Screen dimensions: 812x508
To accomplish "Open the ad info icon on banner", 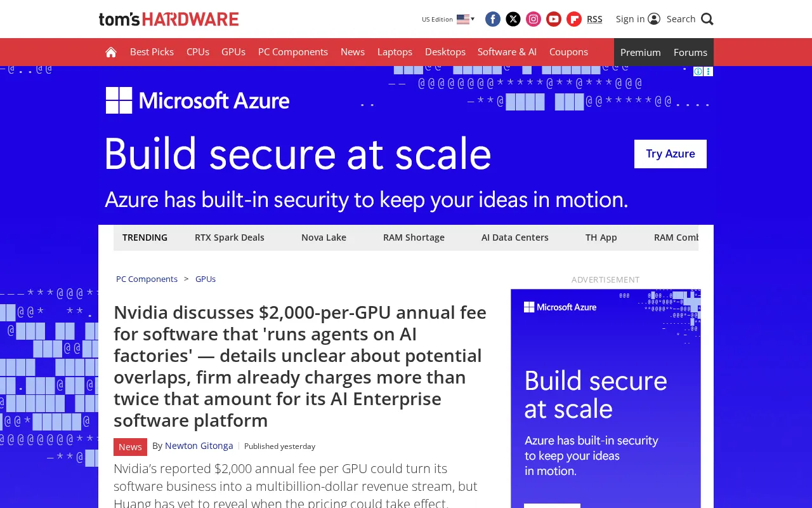I will [x=698, y=71].
